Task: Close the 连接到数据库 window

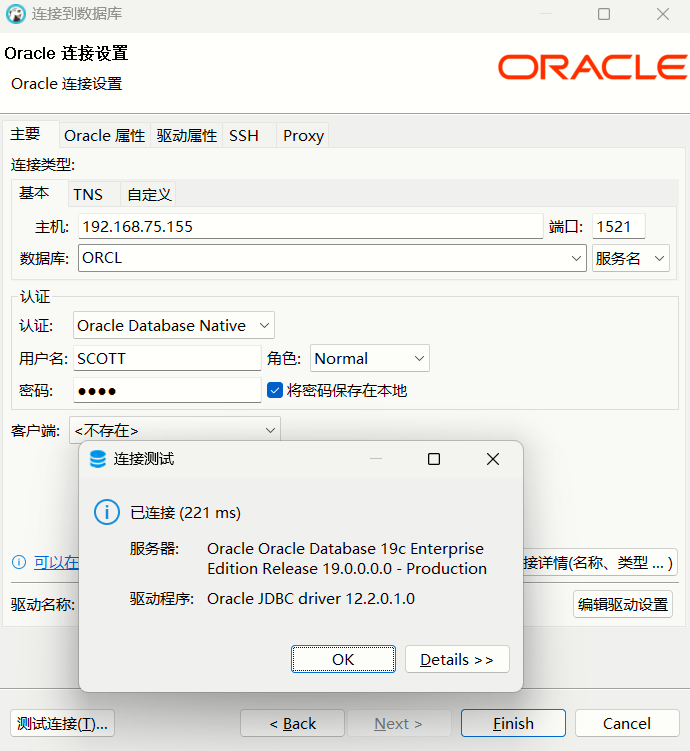Action: (x=663, y=14)
